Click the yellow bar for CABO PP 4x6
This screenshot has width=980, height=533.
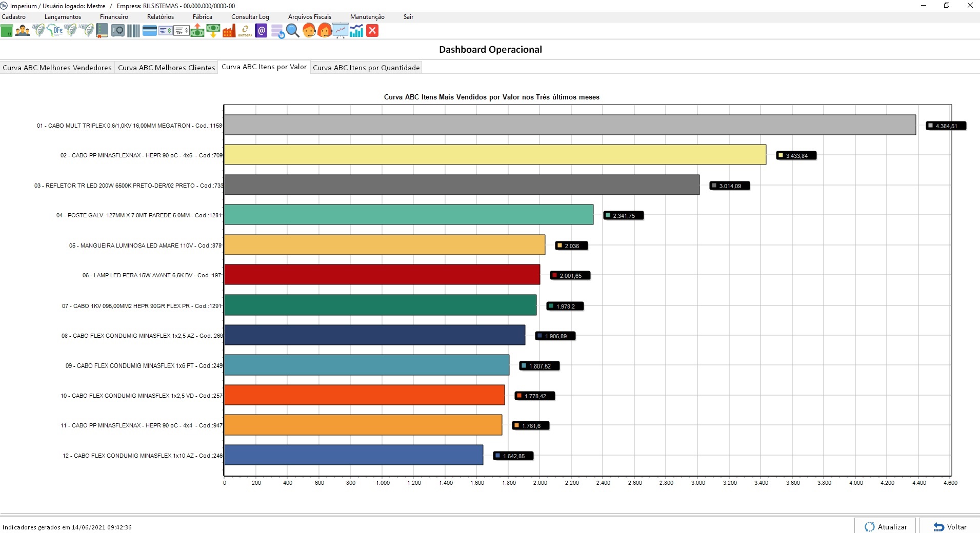494,155
